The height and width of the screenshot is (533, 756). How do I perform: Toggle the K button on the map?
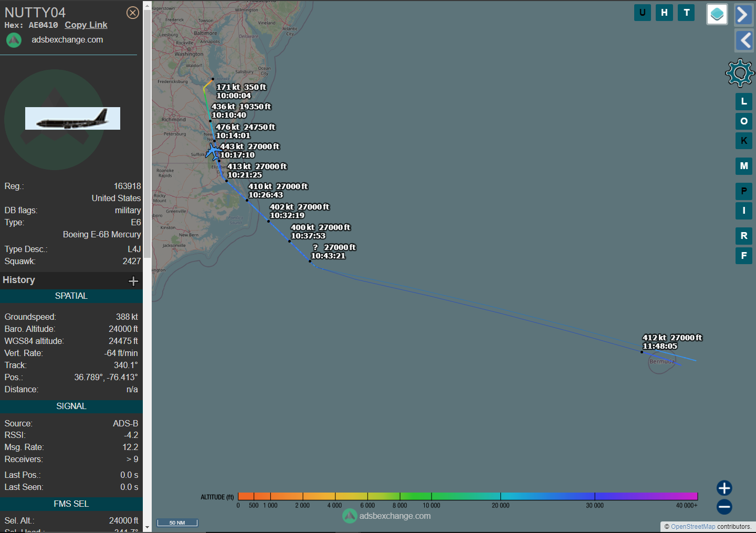[x=744, y=141]
